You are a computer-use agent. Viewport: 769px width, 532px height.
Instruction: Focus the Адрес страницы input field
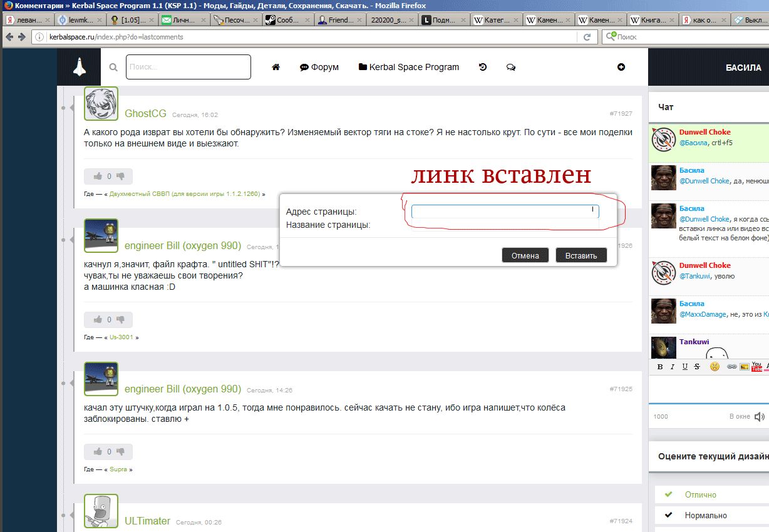point(505,212)
